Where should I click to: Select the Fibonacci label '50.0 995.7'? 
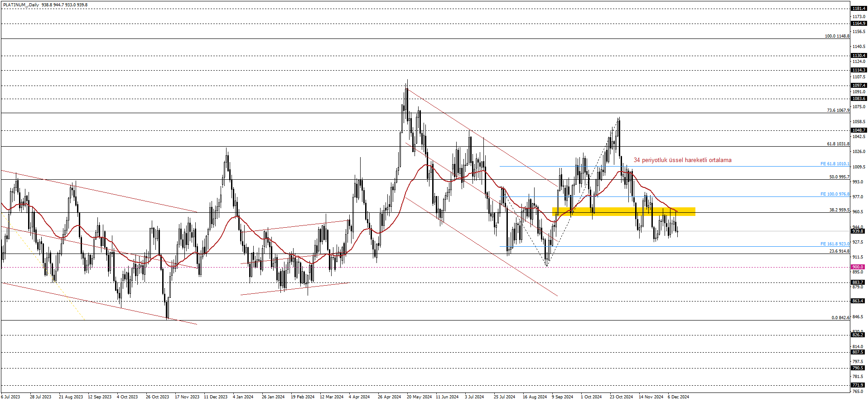point(839,177)
